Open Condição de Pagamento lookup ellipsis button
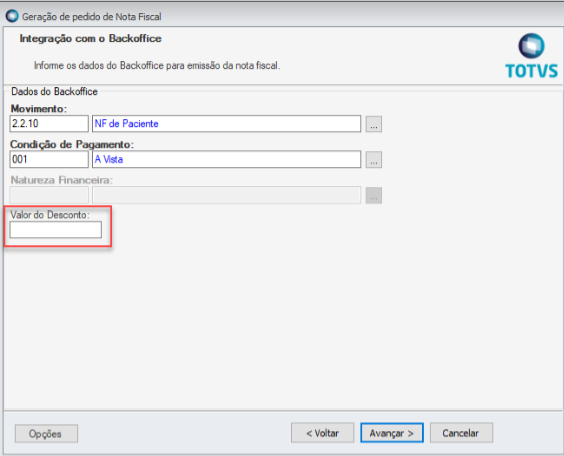Viewport: 564px width, 456px height. tap(374, 160)
